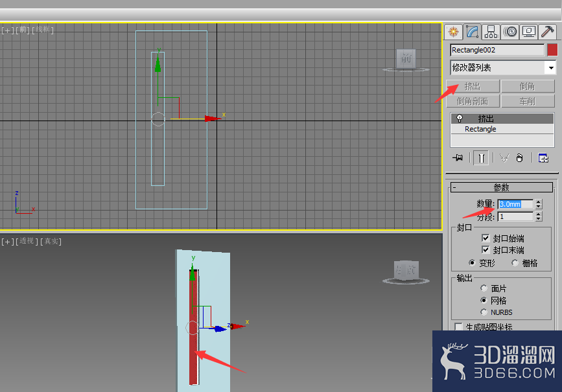562x392 pixels.
Task: Open the Create panel tab
Action: coord(453,32)
